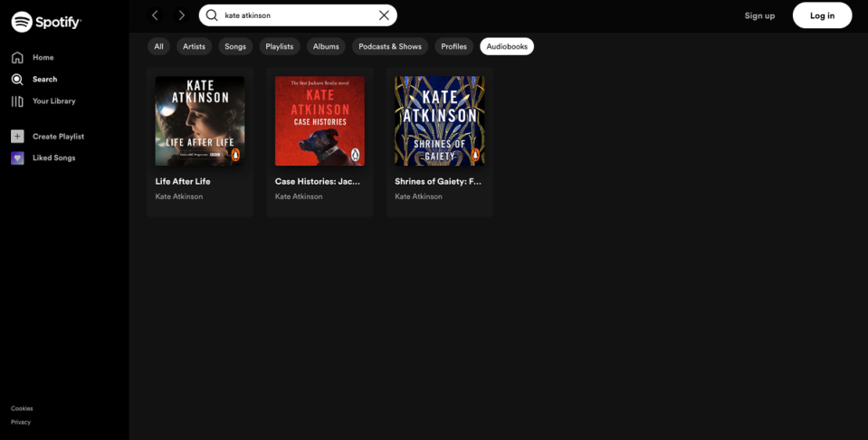868x440 pixels.
Task: Clear the search with X icon
Action: pyautogui.click(x=384, y=15)
